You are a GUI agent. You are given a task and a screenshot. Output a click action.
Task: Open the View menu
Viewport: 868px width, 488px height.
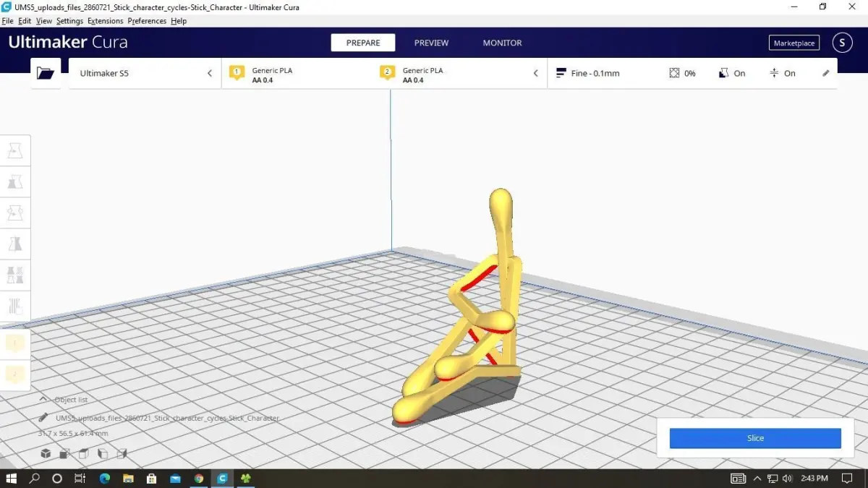pos(44,21)
